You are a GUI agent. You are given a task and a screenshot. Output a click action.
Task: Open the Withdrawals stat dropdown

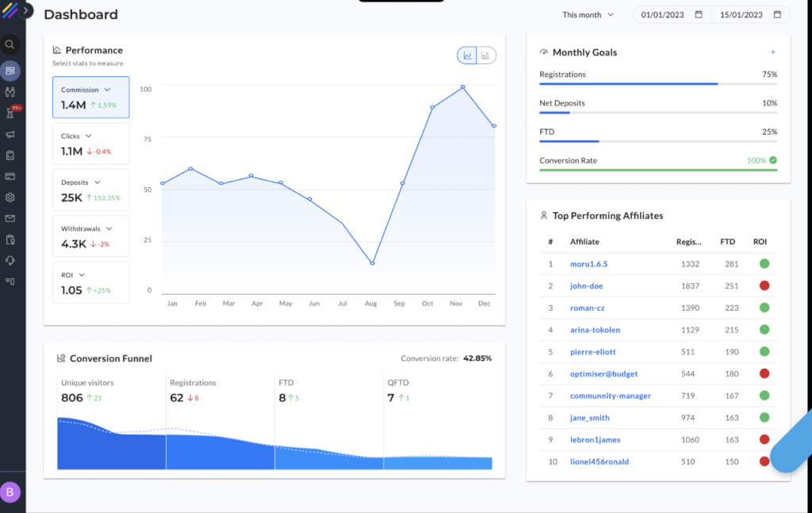click(x=107, y=229)
